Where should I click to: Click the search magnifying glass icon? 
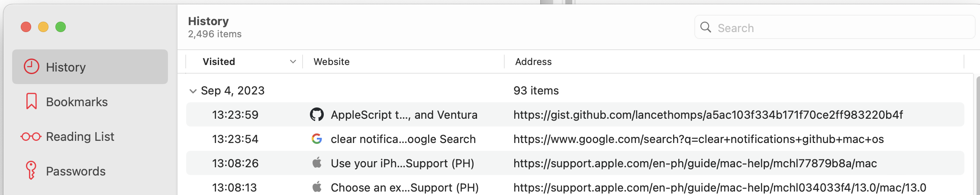point(706,27)
